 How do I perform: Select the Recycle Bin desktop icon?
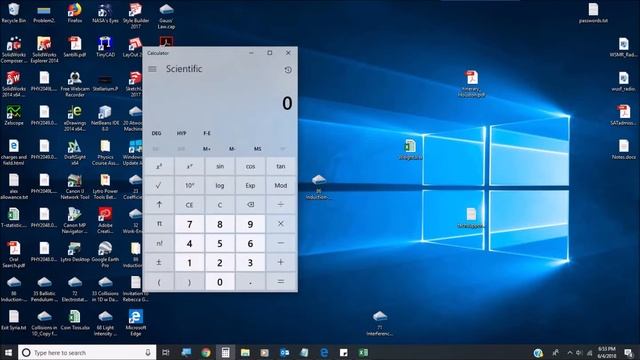[x=13, y=13]
